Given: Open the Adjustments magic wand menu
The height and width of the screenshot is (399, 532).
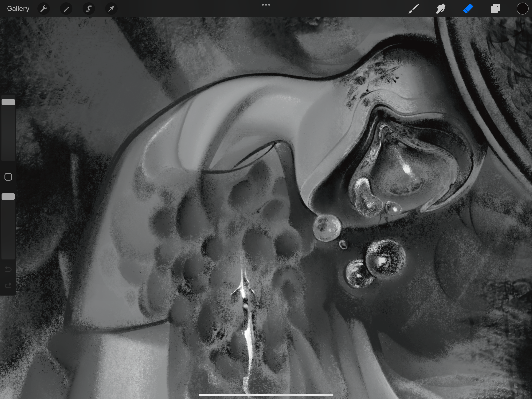Looking at the screenshot, I should (x=66, y=9).
